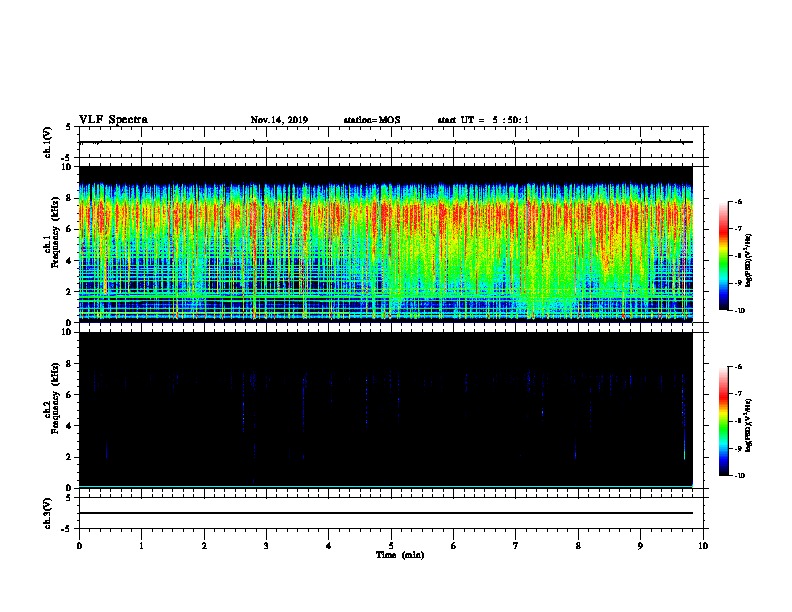Image resolution: width=792 pixels, height=612 pixels.
Task: Click time axis tick label "5"
Action: point(391,545)
